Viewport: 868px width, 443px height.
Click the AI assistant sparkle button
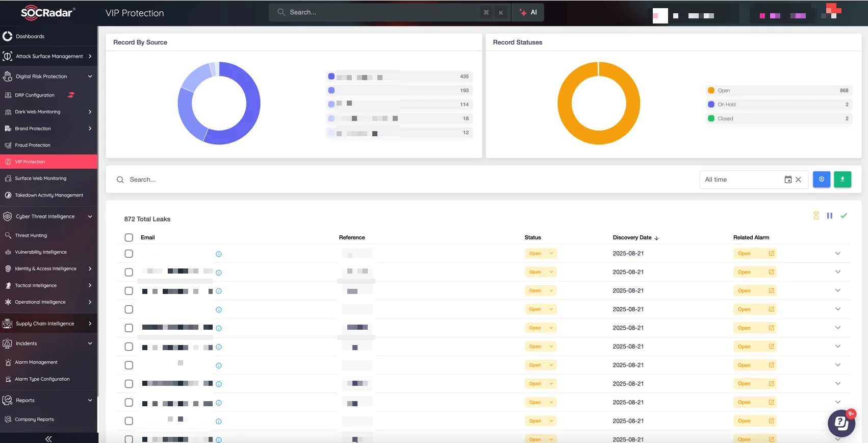point(528,12)
